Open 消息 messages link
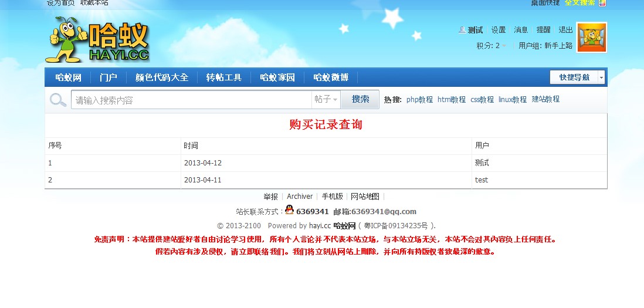The width and height of the screenshot is (644, 308). tap(521, 30)
